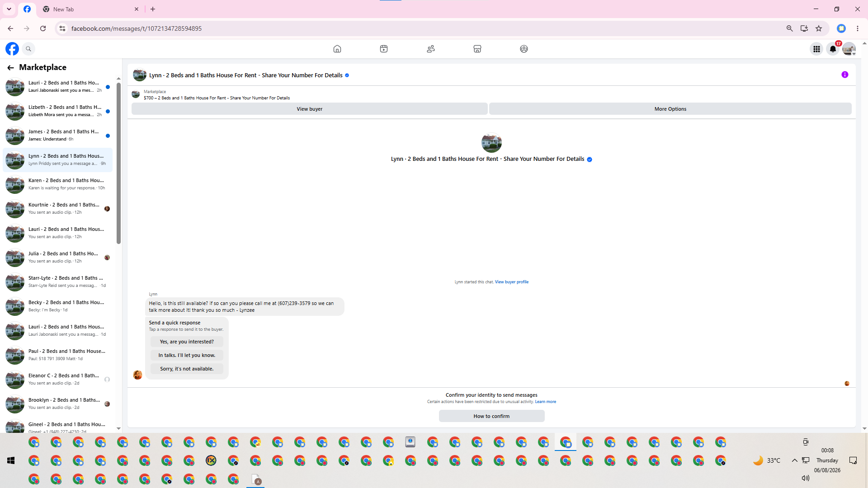The height and width of the screenshot is (488, 868).
Task: Open the Facebook menu grid icon
Action: tap(816, 49)
